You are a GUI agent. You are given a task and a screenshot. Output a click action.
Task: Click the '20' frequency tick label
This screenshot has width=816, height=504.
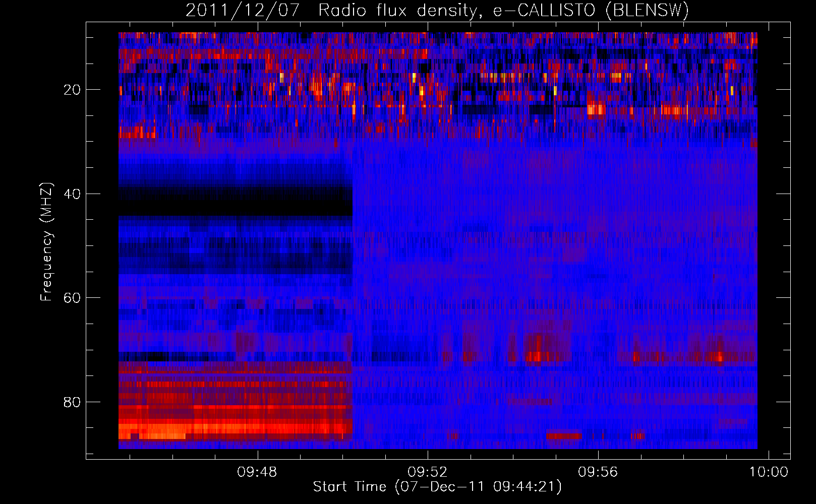(x=72, y=90)
